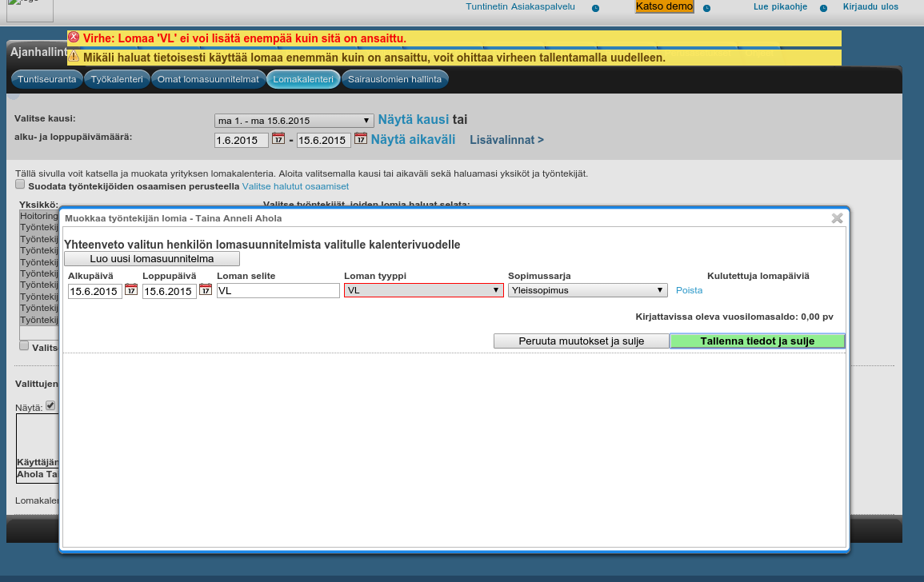The height and width of the screenshot is (582, 924).
Task: Click the Poista link
Action: (x=689, y=291)
